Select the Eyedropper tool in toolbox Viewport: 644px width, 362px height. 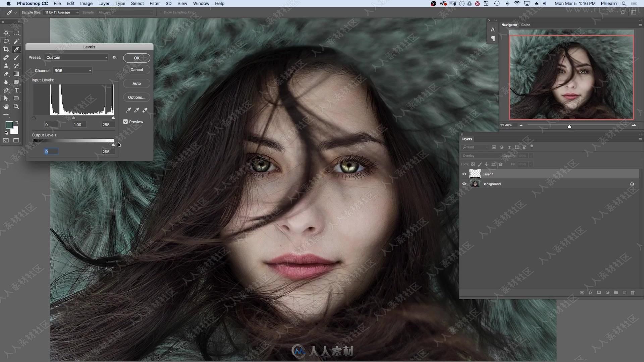point(16,49)
